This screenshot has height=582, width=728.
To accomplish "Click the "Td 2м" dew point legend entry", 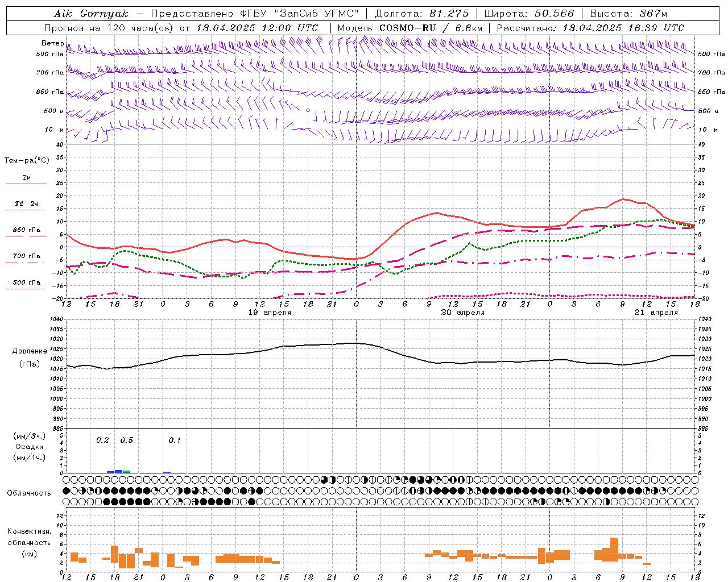I will [27, 203].
